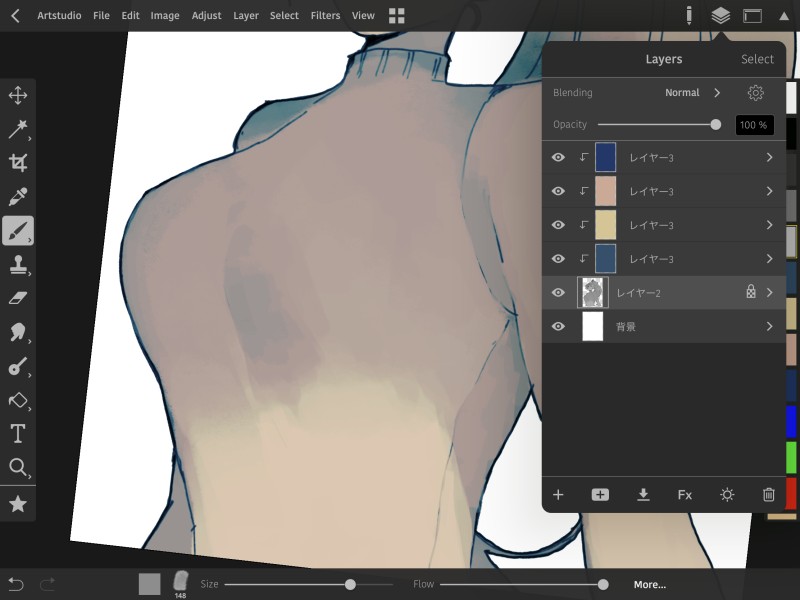Screen dimensions: 800x600
Task: Open the Image menu
Action: point(165,16)
